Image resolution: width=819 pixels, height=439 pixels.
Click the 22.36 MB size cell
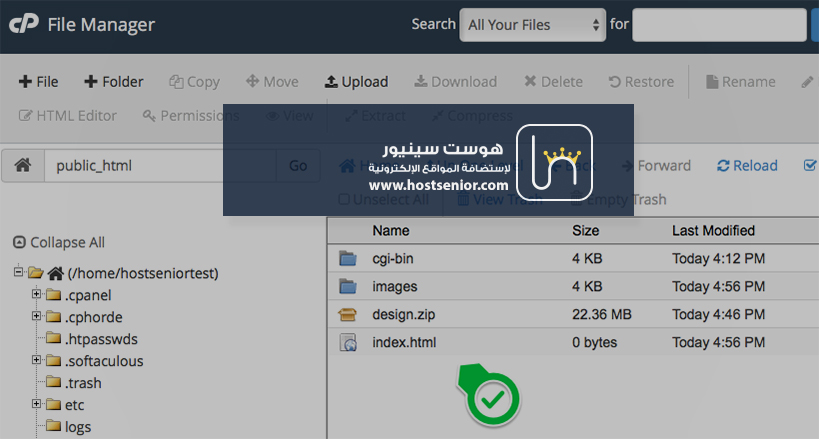pyautogui.click(x=602, y=315)
